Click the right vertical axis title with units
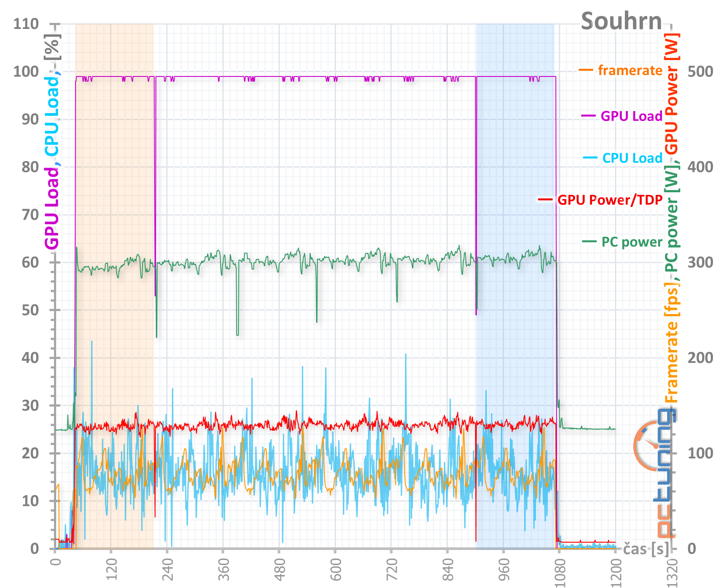Image resolution: width=716 pixels, height=588 pixels. click(671, 218)
